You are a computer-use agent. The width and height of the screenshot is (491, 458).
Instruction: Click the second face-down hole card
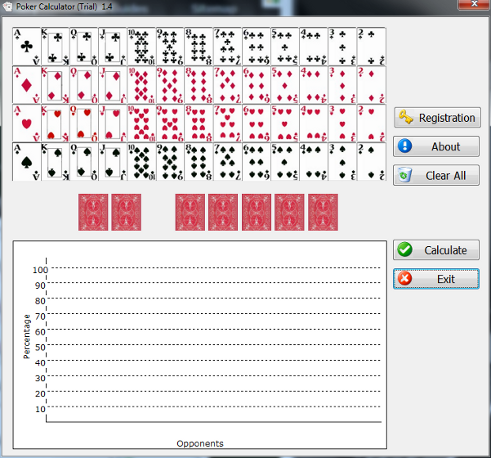[126, 212]
